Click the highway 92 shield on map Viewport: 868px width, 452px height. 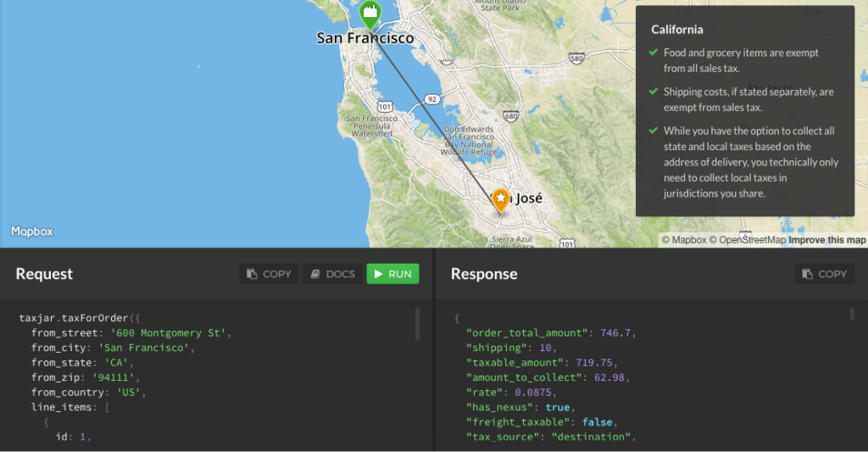click(432, 99)
